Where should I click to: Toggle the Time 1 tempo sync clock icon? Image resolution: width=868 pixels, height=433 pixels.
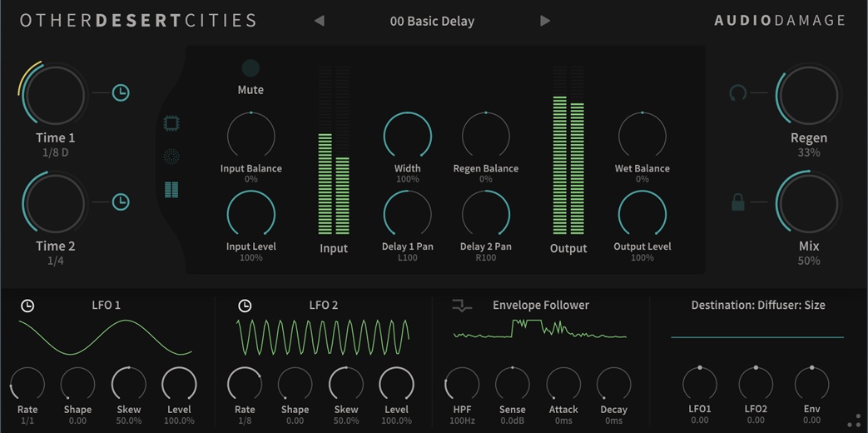[121, 92]
